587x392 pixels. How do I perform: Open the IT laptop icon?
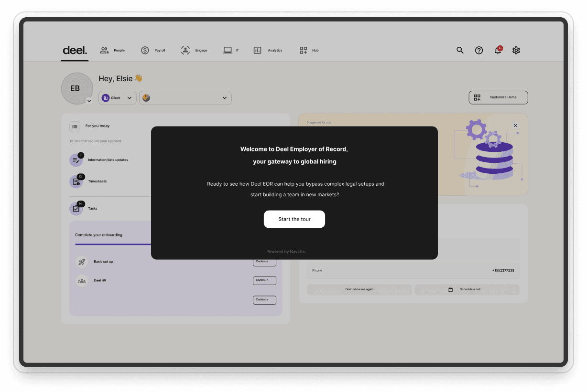pyautogui.click(x=228, y=50)
